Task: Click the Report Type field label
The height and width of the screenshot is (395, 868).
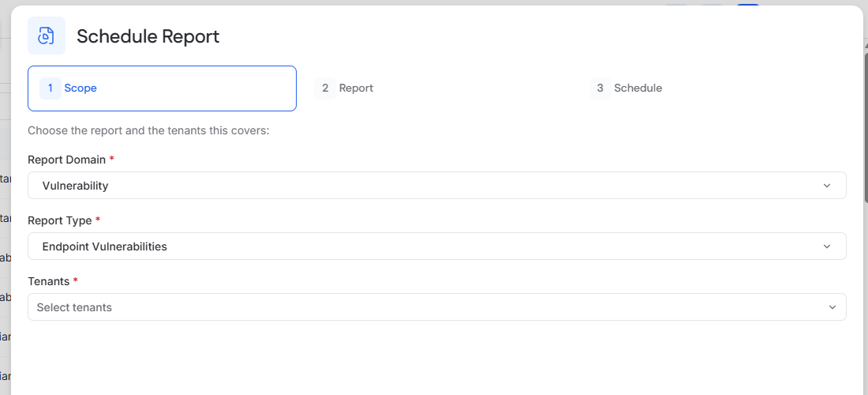Action: coord(60,220)
